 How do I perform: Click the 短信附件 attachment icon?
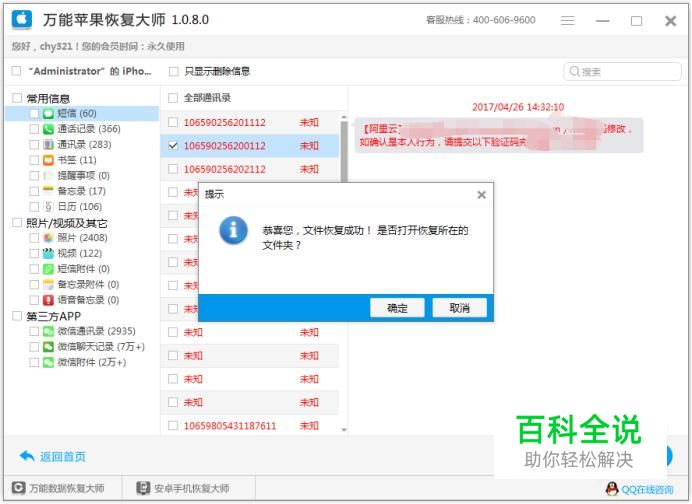48,269
